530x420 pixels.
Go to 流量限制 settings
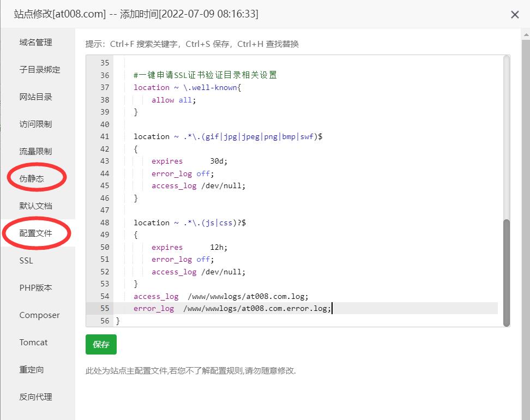click(x=36, y=152)
